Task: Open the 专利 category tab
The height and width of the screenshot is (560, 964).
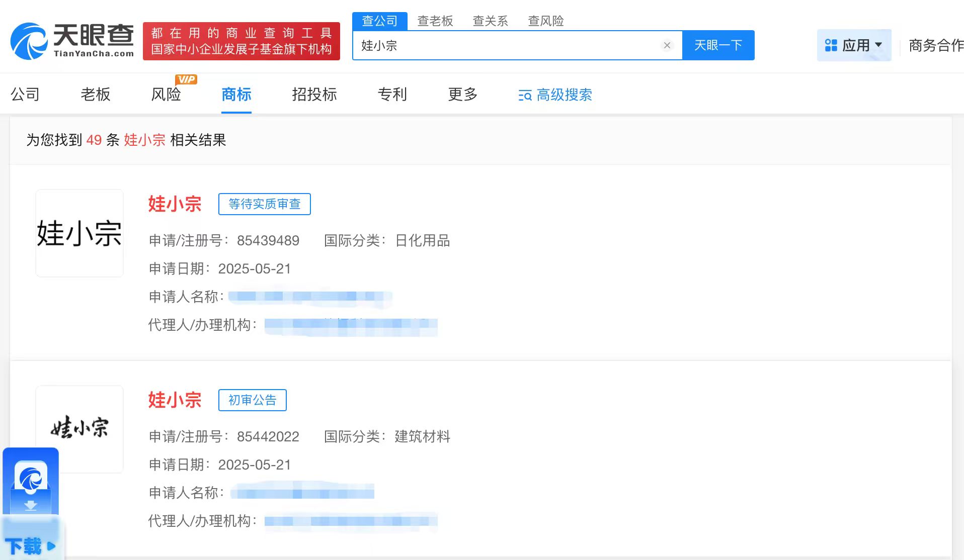Action: [x=392, y=95]
